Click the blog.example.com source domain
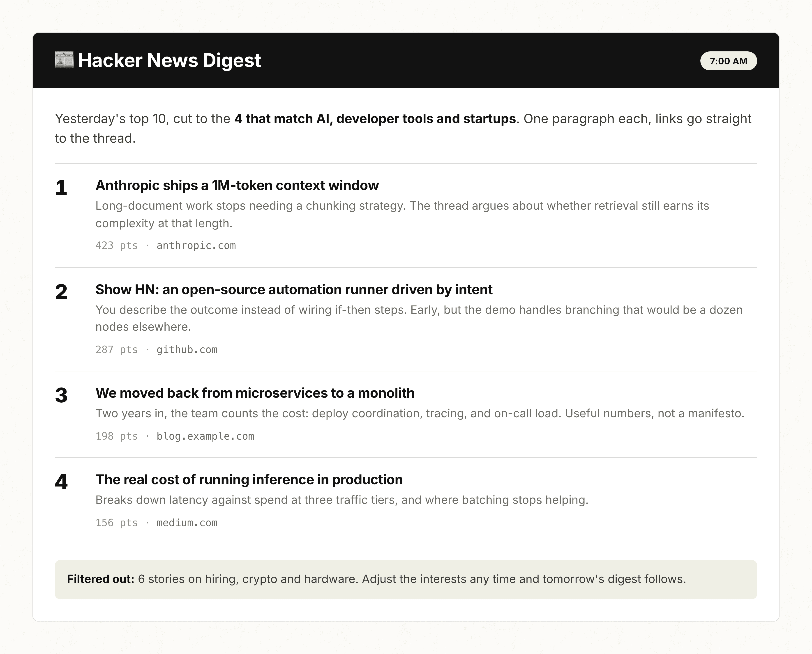Image resolution: width=812 pixels, height=654 pixels. coord(205,436)
